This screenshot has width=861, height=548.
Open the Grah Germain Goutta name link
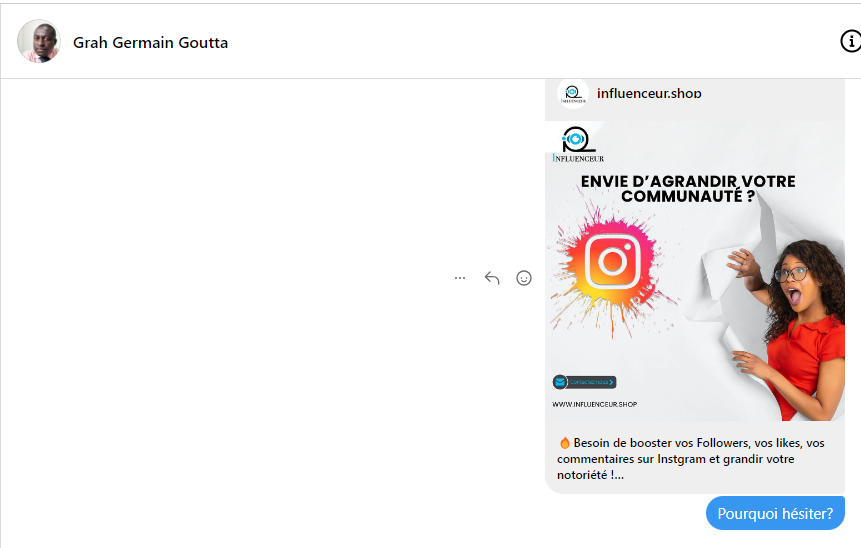pyautogui.click(x=150, y=42)
